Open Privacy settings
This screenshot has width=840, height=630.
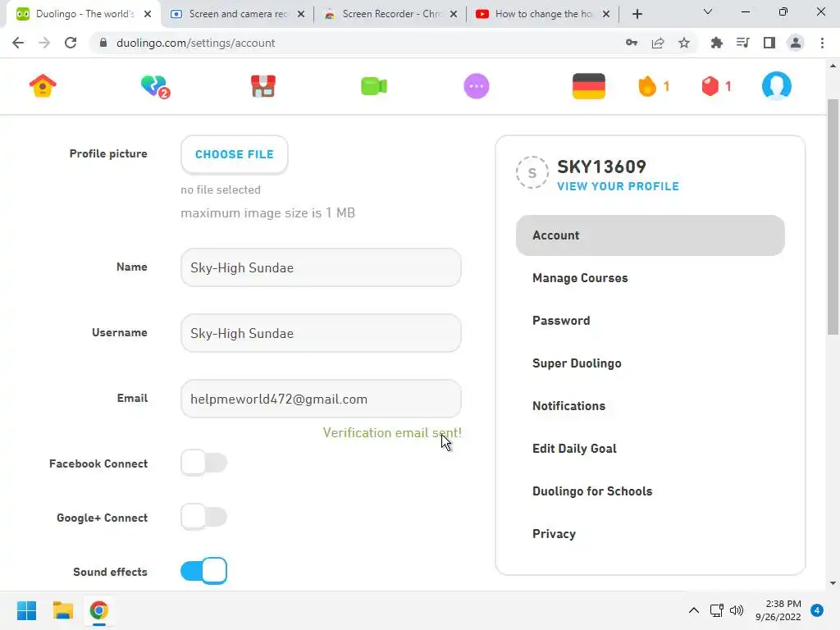[x=554, y=533]
